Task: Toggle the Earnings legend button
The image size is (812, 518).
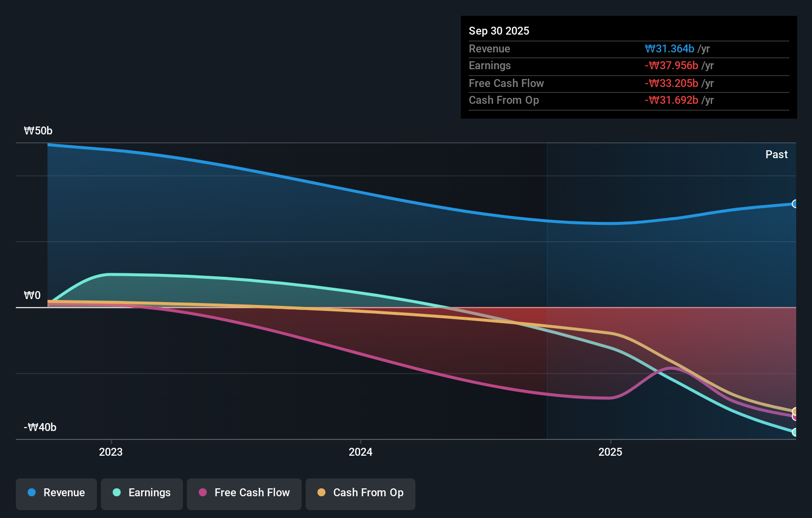Action: 142,494
